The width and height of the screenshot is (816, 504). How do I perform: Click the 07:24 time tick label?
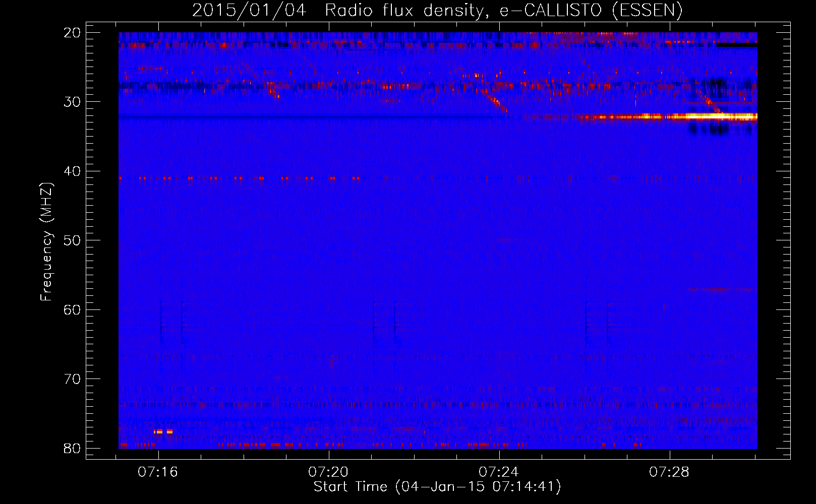(499, 472)
